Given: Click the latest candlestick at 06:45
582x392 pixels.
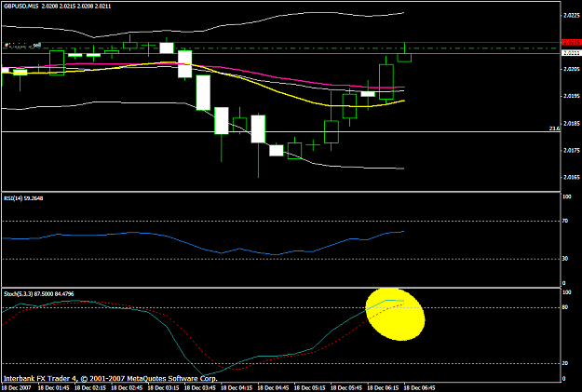Looking at the screenshot, I should coord(404,57).
